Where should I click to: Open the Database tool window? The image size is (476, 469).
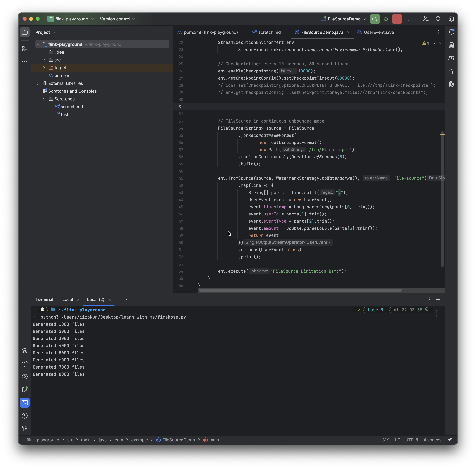[451, 45]
